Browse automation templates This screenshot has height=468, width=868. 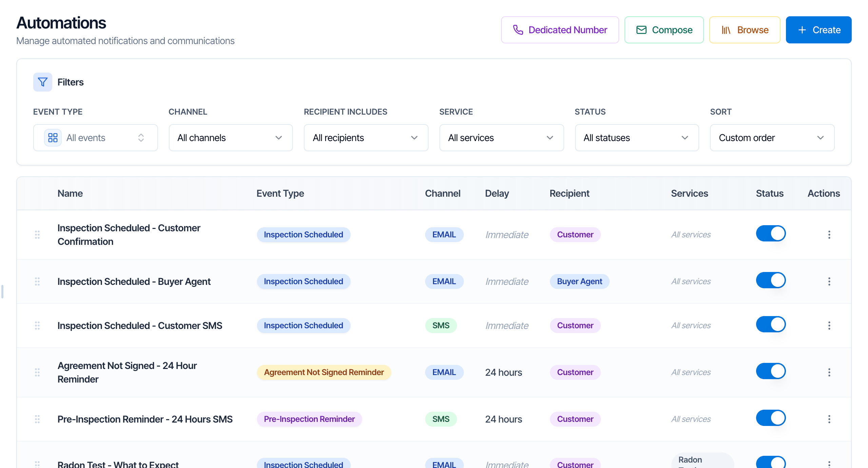click(x=745, y=30)
